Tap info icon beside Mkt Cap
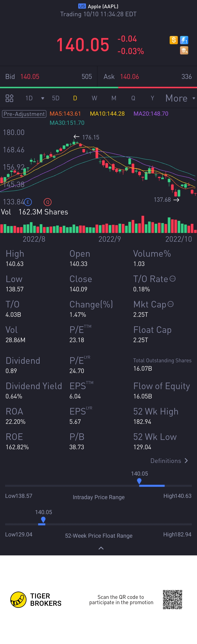197x644 pixels. tap(171, 304)
